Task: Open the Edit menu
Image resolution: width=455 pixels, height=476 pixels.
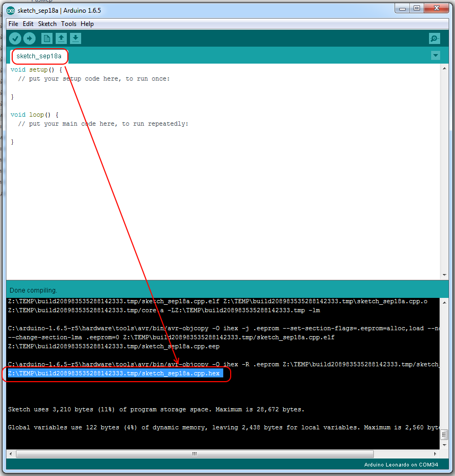Action: (x=28, y=24)
